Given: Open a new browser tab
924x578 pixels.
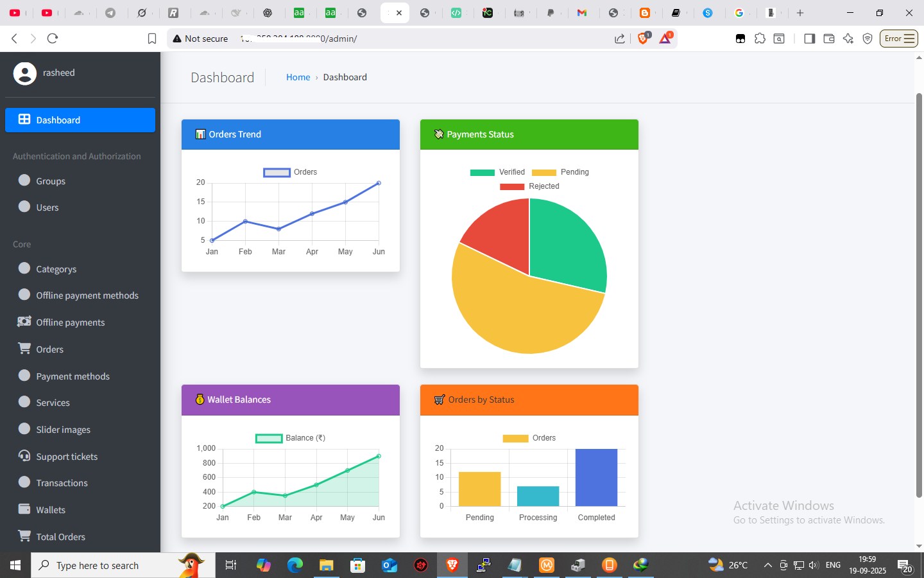Looking at the screenshot, I should click(x=800, y=13).
